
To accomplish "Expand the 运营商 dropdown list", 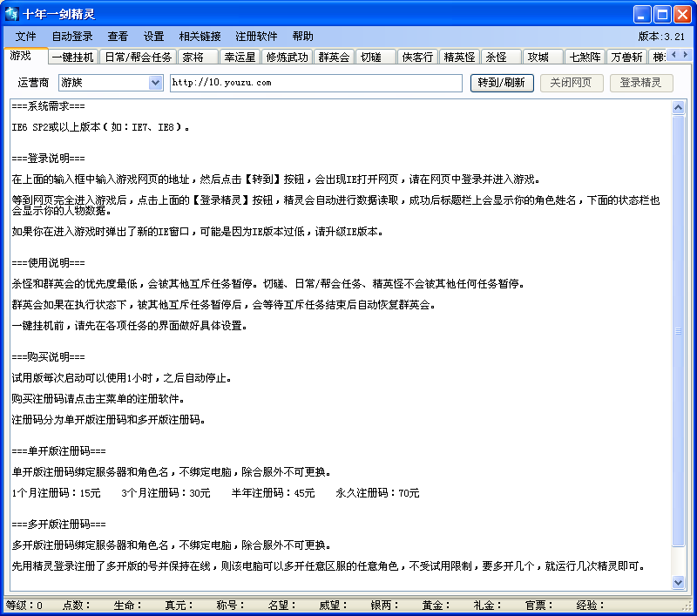I will point(156,83).
